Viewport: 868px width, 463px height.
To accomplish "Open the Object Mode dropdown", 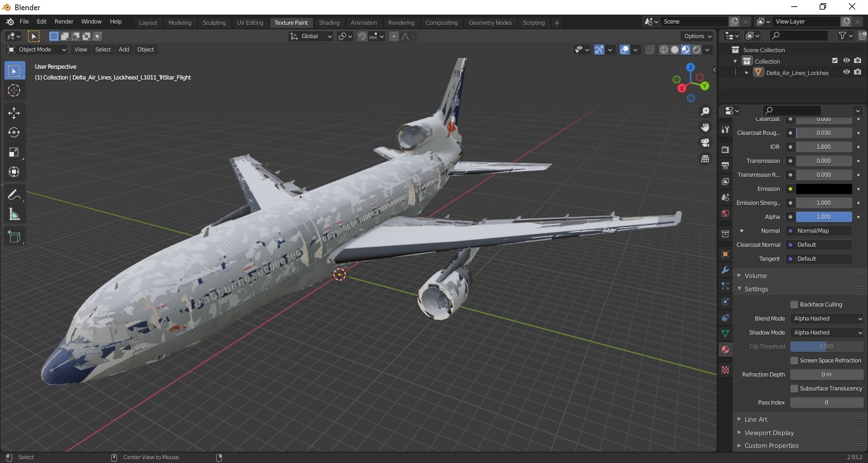I will point(37,50).
